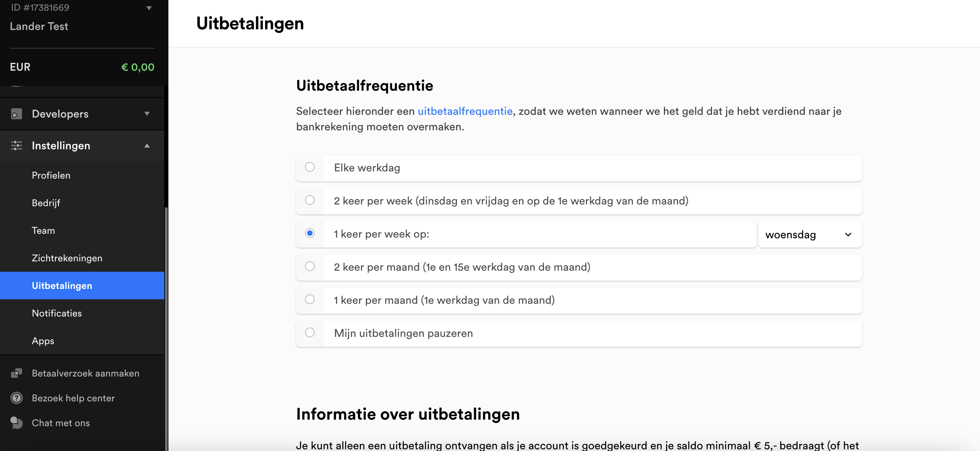Open the account ID switcher arrow

[x=149, y=8]
